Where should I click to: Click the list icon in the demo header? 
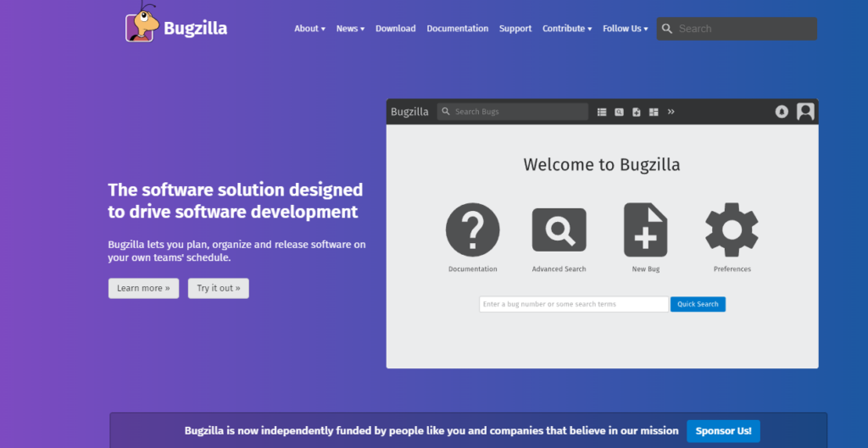coord(602,112)
